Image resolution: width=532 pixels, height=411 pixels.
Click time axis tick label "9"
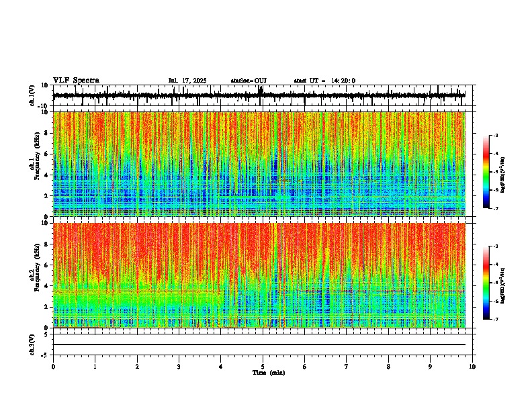click(x=430, y=367)
